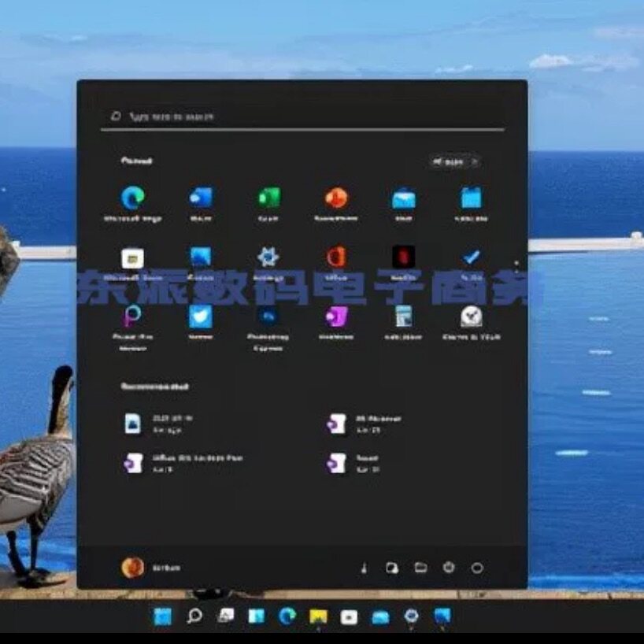Open the user account profile menu
Screen dimensions: 644x644
150,568
